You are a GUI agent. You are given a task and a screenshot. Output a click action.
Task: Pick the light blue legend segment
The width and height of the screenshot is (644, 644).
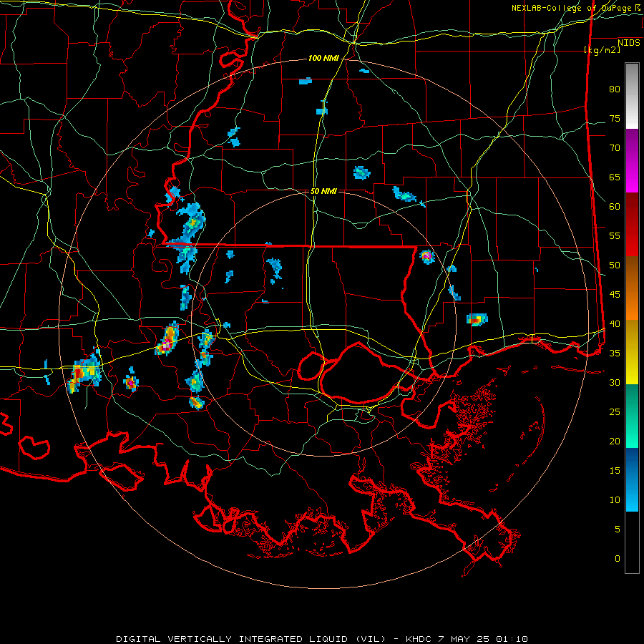pos(632,500)
